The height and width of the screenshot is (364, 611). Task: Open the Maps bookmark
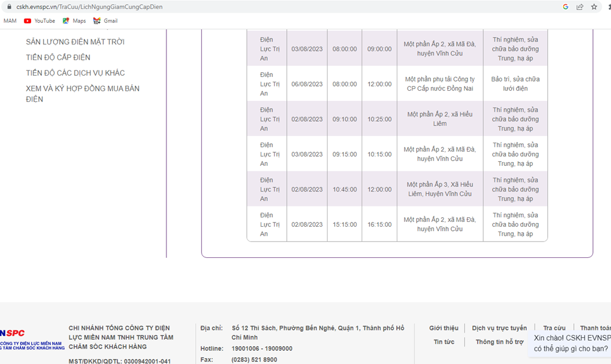tap(74, 21)
